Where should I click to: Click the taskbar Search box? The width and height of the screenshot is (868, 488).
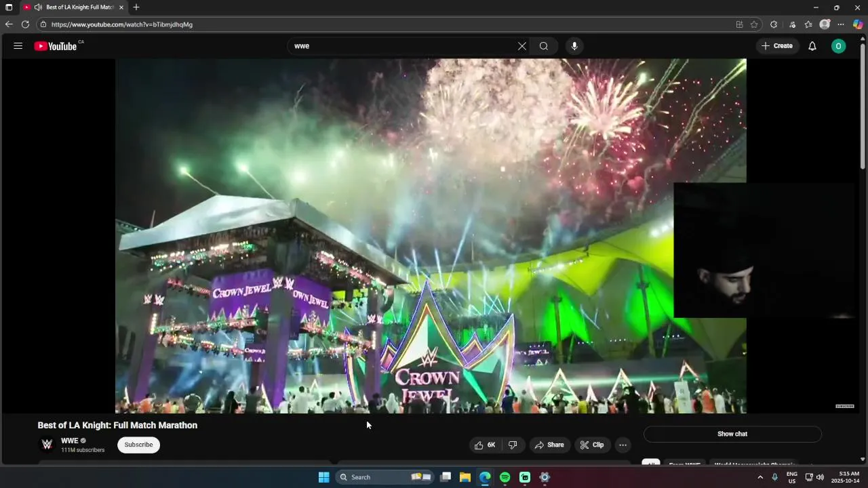[385, 477]
